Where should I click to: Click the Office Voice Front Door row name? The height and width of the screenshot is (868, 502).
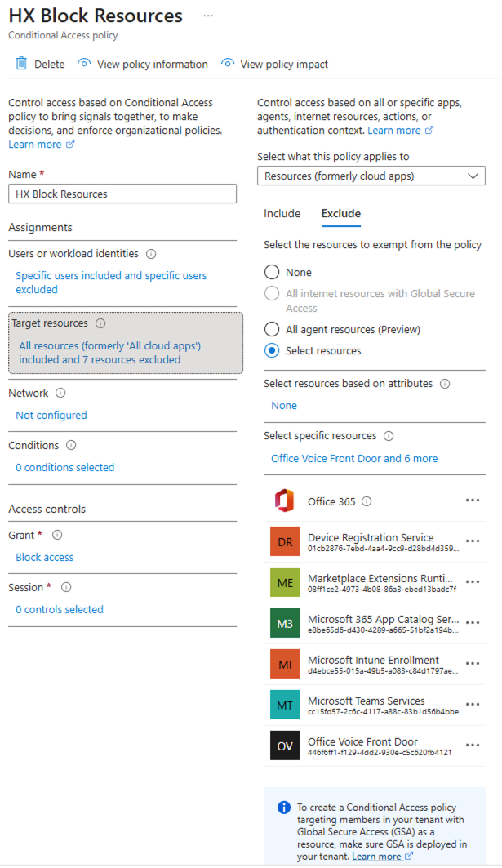click(x=362, y=741)
